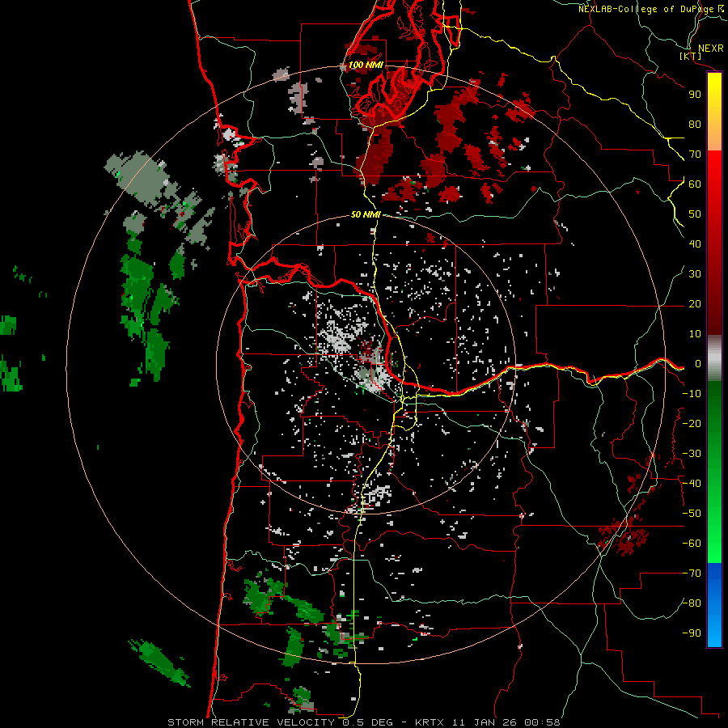Click the -60 knot scale label
The height and width of the screenshot is (728, 728).
click(692, 544)
